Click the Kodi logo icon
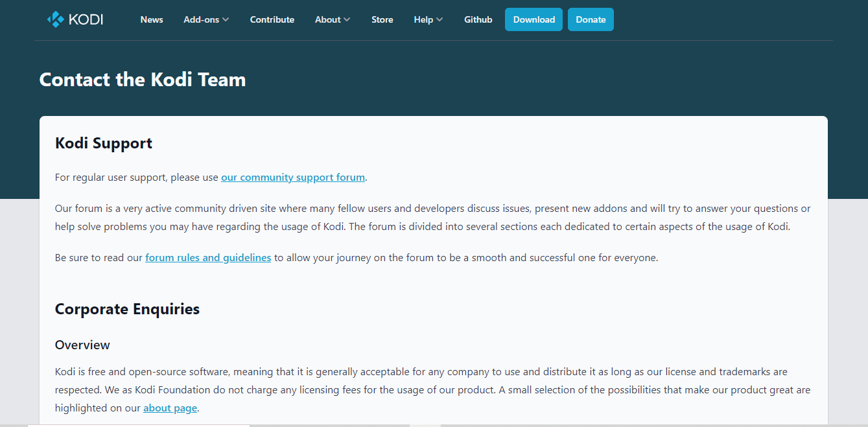Screen dimensions: 868x427 pos(56,19)
